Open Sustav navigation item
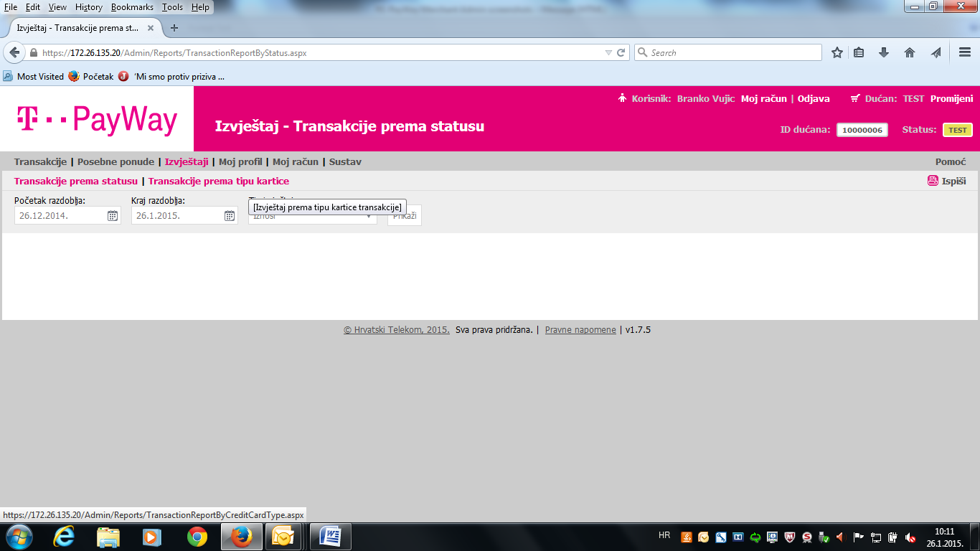This screenshot has width=980, height=551. coord(345,161)
